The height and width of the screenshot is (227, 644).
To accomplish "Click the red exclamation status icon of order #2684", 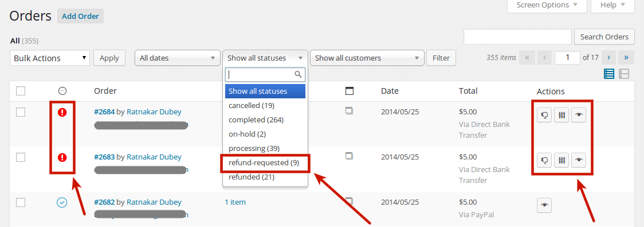I will (x=62, y=112).
